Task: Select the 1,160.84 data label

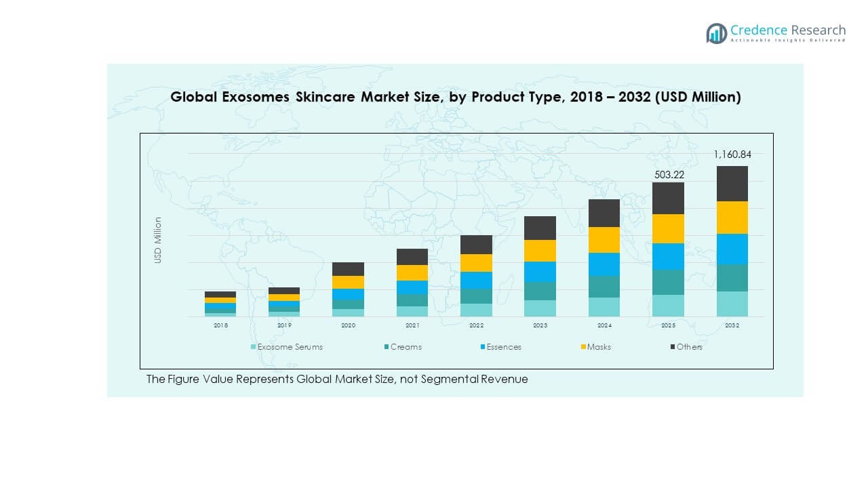Action: coord(732,155)
